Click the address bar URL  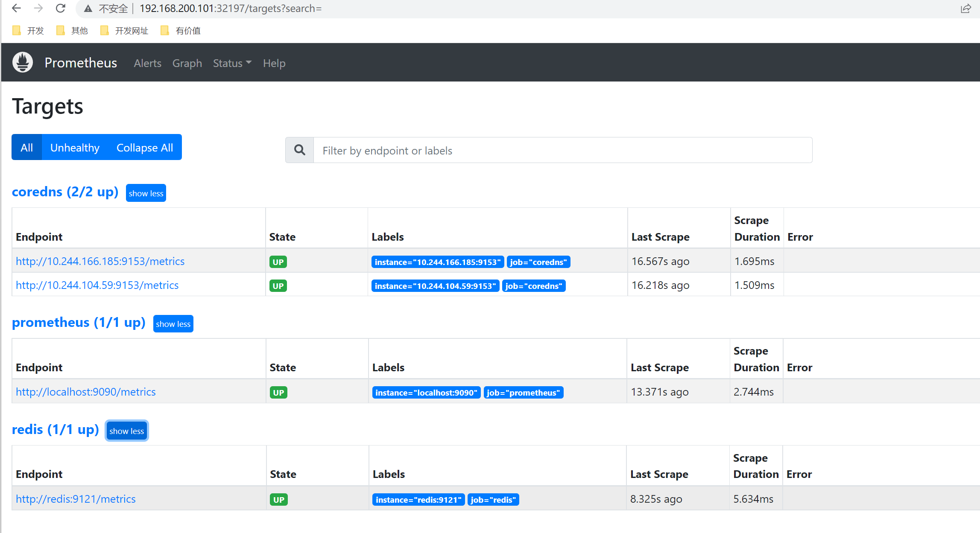point(231,9)
